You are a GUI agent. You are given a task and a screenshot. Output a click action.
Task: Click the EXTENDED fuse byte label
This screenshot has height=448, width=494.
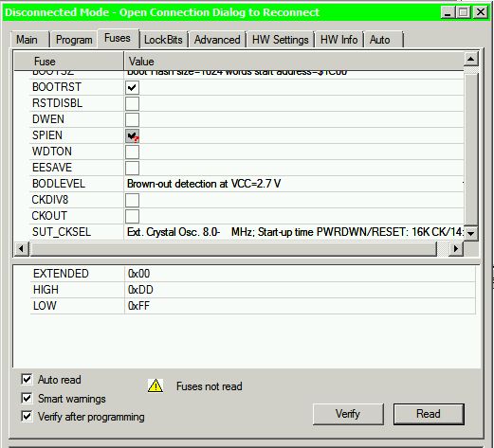click(x=61, y=274)
